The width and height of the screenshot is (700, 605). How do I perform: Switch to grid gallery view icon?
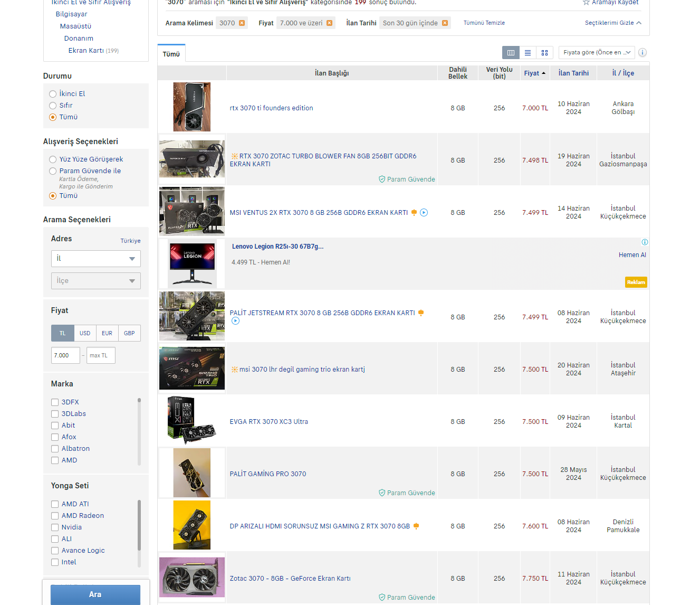544,52
